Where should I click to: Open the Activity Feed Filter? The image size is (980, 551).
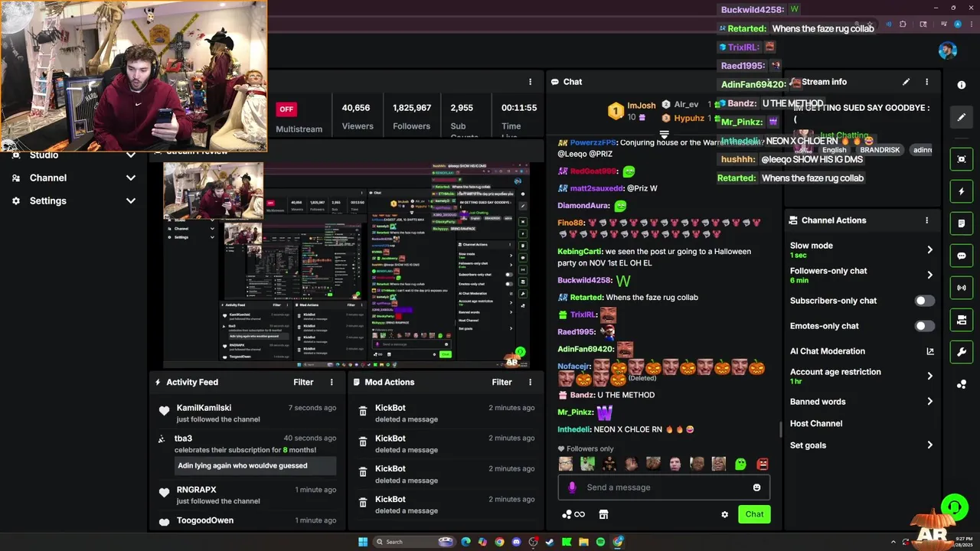(303, 382)
